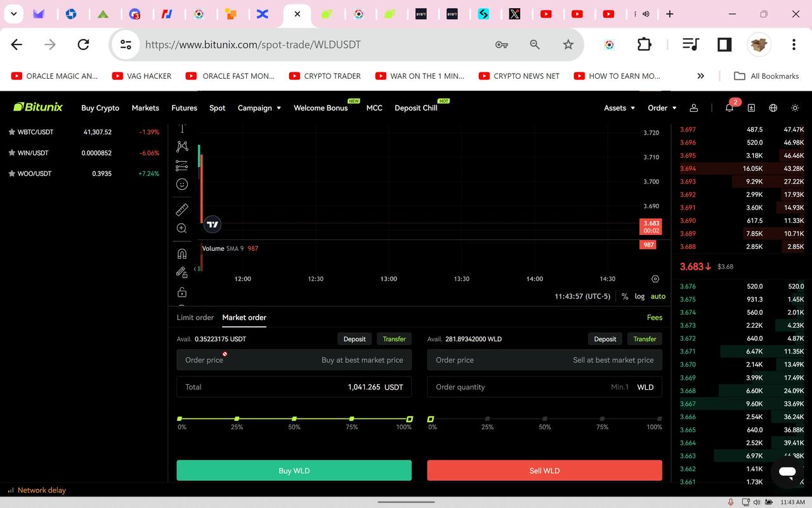Viewport: 812px width, 508px height.
Task: Open the live chat support bubble
Action: pos(787,472)
